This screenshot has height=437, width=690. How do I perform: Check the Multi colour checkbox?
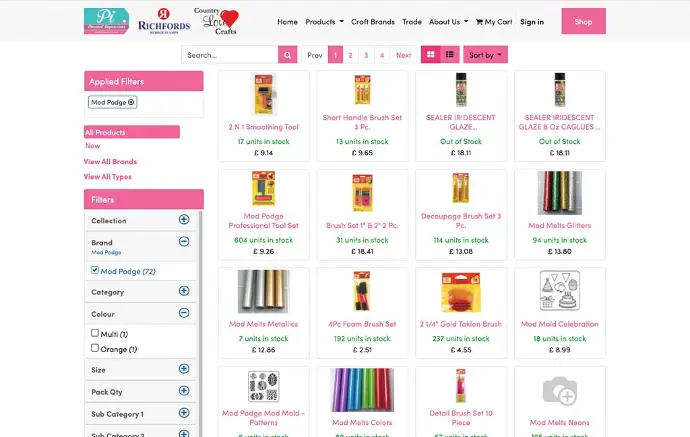click(x=95, y=333)
